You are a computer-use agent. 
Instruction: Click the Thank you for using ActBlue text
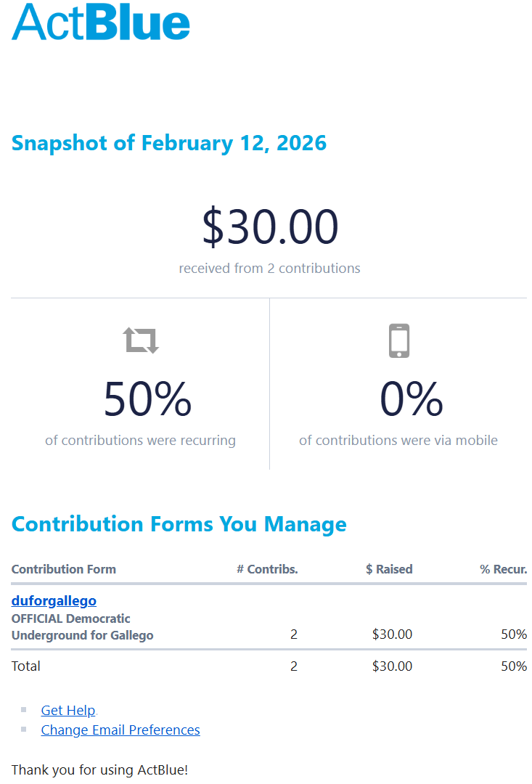pos(99,769)
